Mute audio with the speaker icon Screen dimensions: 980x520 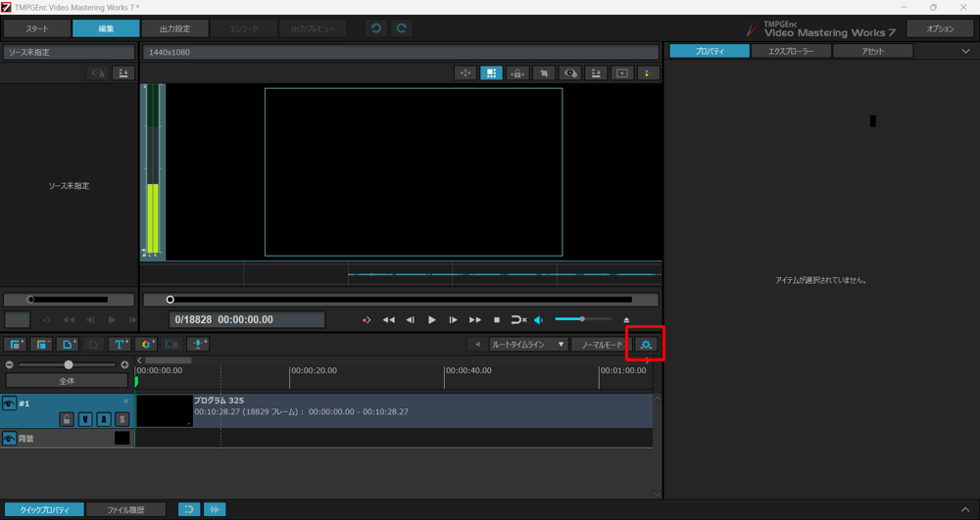(539, 319)
